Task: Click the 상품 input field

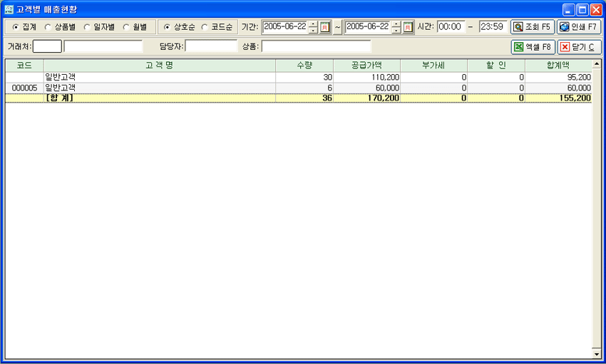Action: tap(316, 46)
